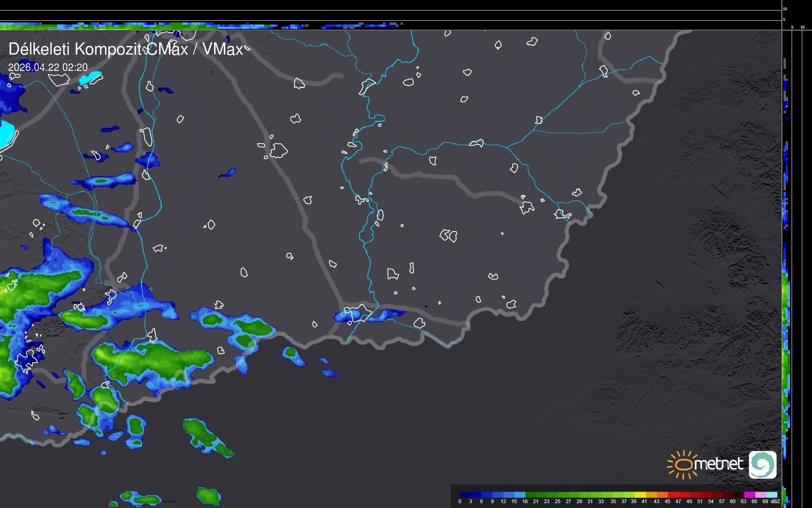Click the dark green 18 dBZ swatch
The height and width of the screenshot is (508, 812).
(530, 495)
